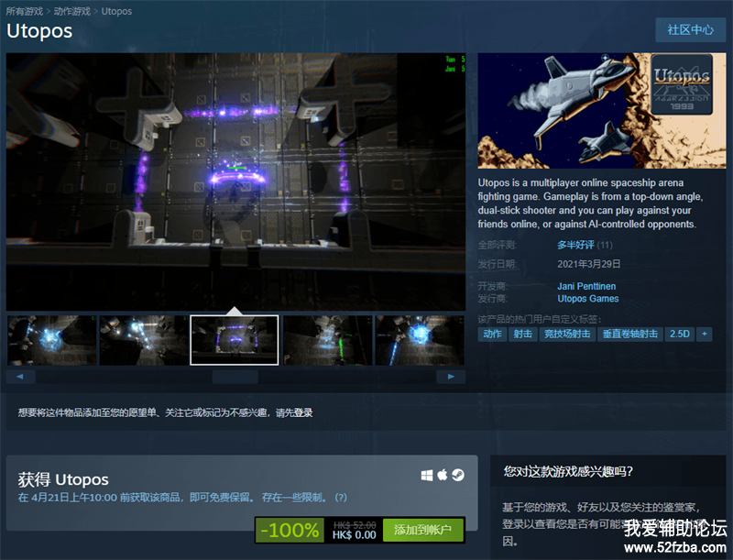
Task: Click the 添加到帐户 add to account button
Action: tap(422, 530)
